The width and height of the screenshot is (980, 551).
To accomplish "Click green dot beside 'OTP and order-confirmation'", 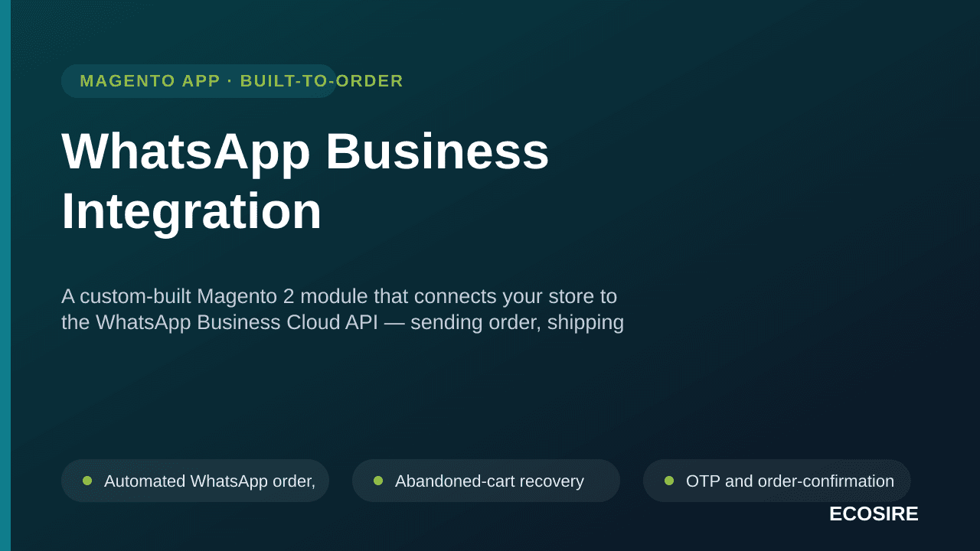I will point(669,481).
